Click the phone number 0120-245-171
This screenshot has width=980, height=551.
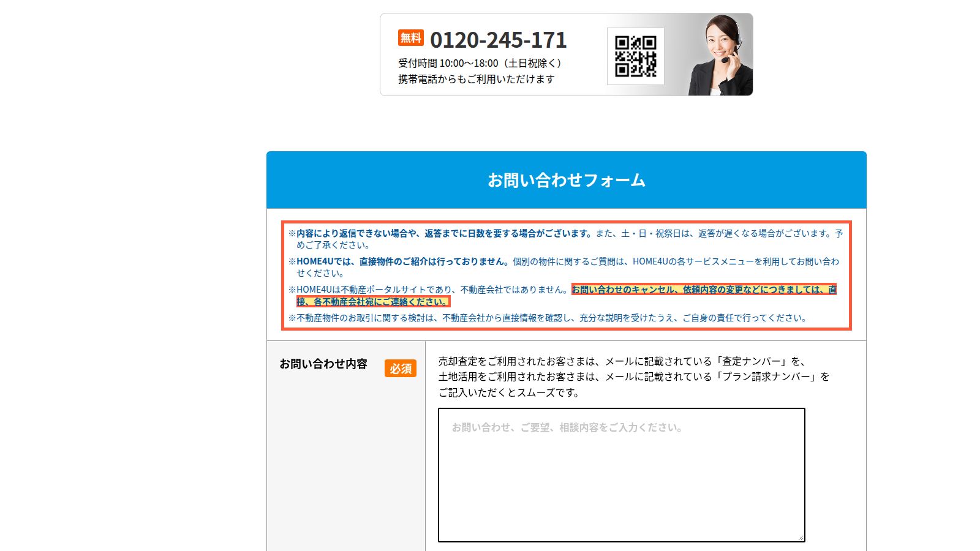pyautogui.click(x=499, y=40)
